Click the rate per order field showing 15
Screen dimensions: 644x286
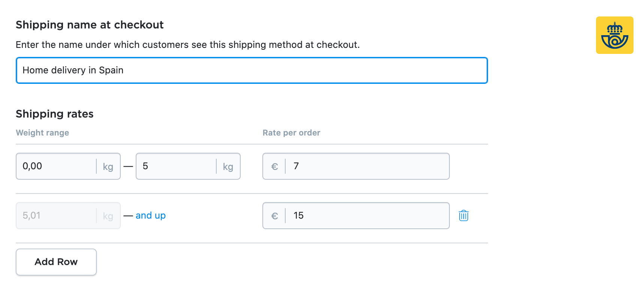(367, 216)
